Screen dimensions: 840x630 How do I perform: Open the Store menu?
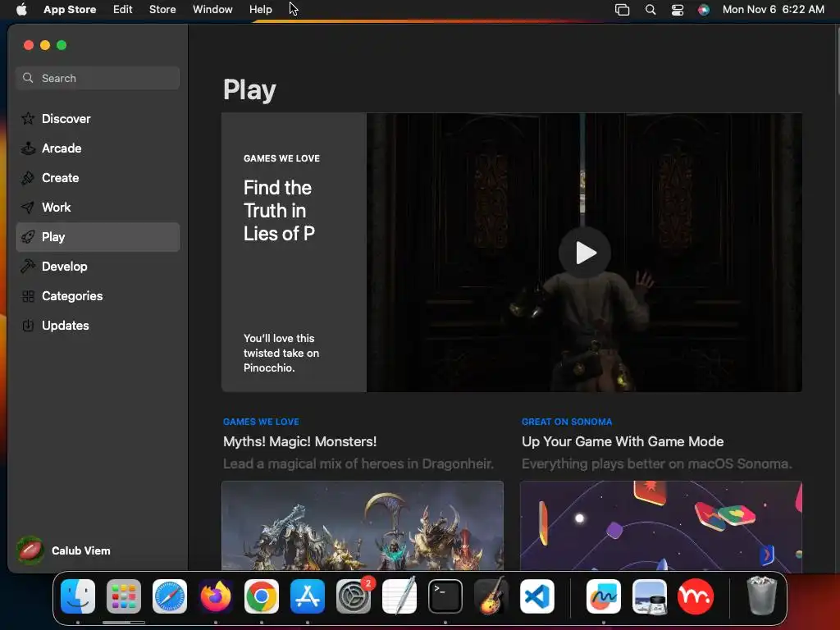click(162, 9)
